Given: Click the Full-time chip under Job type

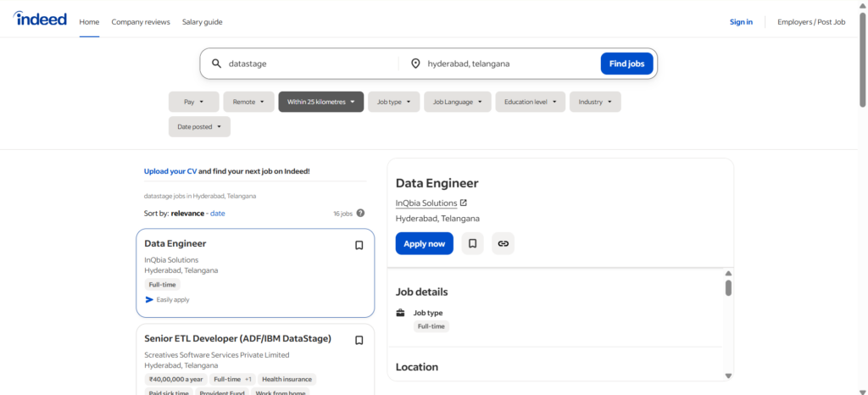Looking at the screenshot, I should [x=431, y=326].
